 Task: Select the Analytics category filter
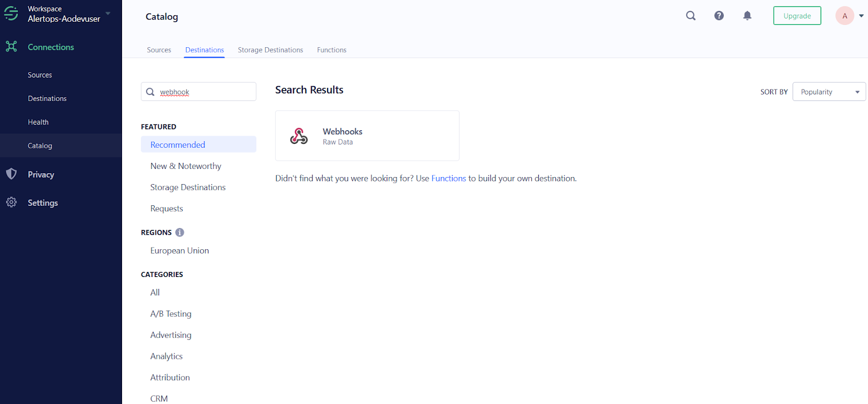[x=167, y=356]
